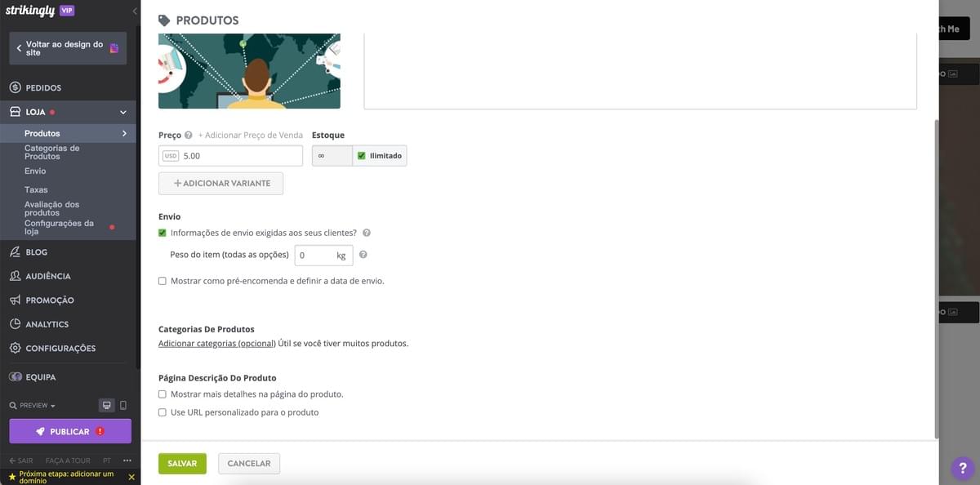The height and width of the screenshot is (485, 980).
Task: Open Adicionar categorias opcional link
Action: click(x=216, y=342)
